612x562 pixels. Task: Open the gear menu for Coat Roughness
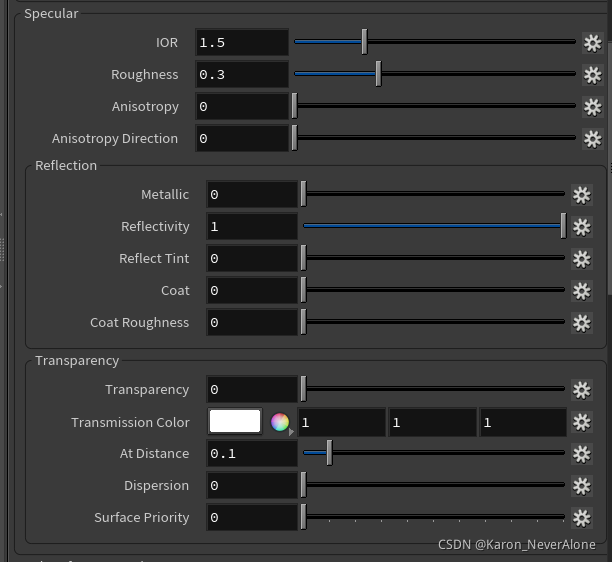tap(582, 323)
